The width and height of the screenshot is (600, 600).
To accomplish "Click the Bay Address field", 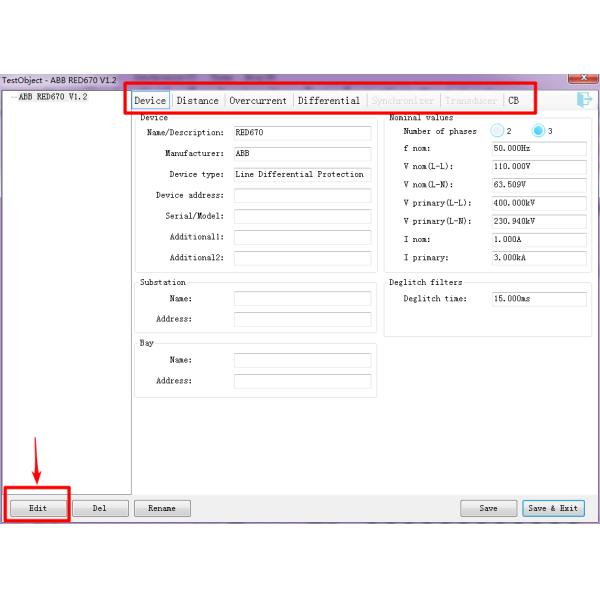I will click(302, 381).
